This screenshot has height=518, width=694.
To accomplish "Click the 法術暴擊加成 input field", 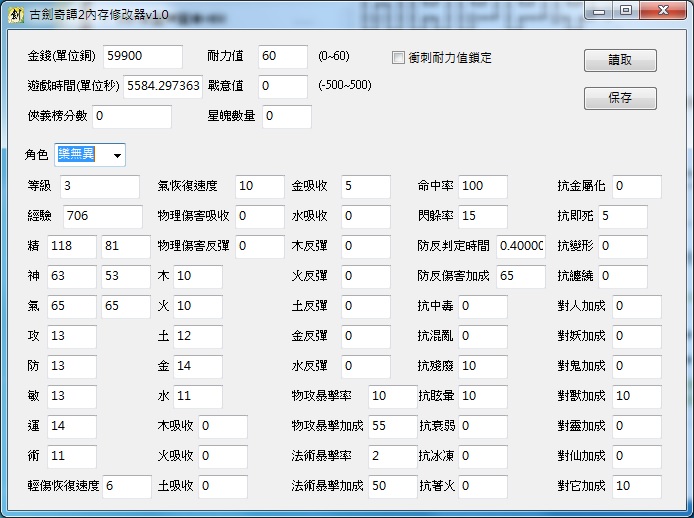I will click(x=392, y=487).
